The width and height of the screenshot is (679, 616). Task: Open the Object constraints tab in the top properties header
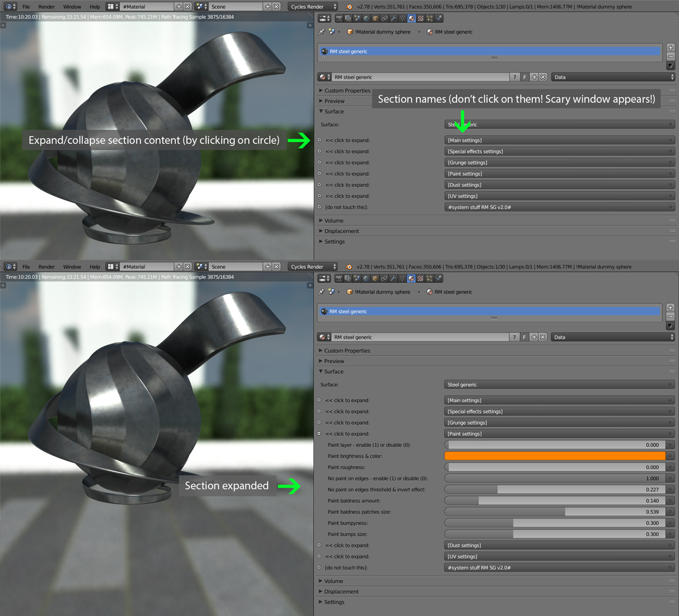pos(384,19)
